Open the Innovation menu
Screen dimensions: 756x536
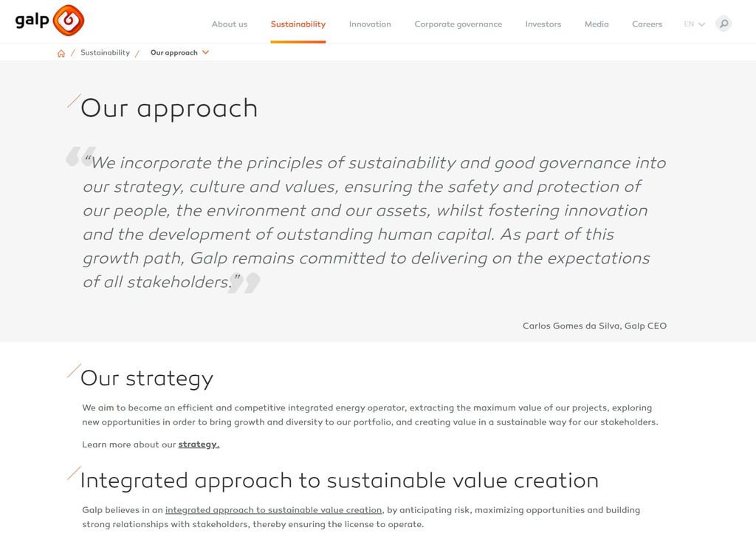point(370,24)
